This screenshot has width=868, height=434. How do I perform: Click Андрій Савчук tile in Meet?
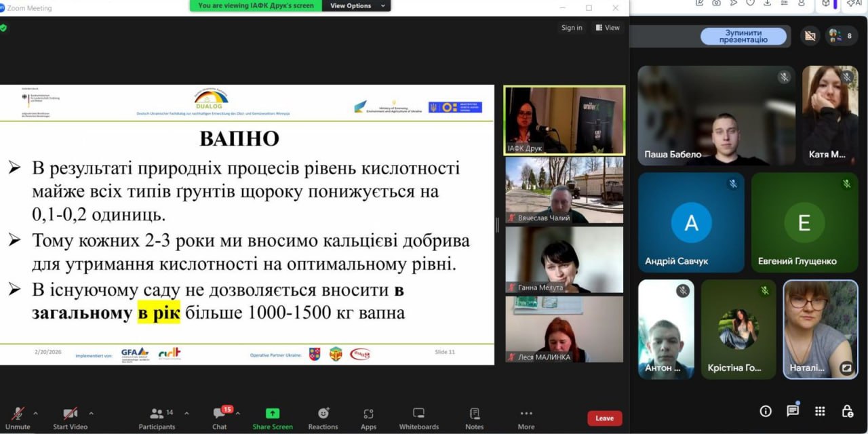(691, 222)
